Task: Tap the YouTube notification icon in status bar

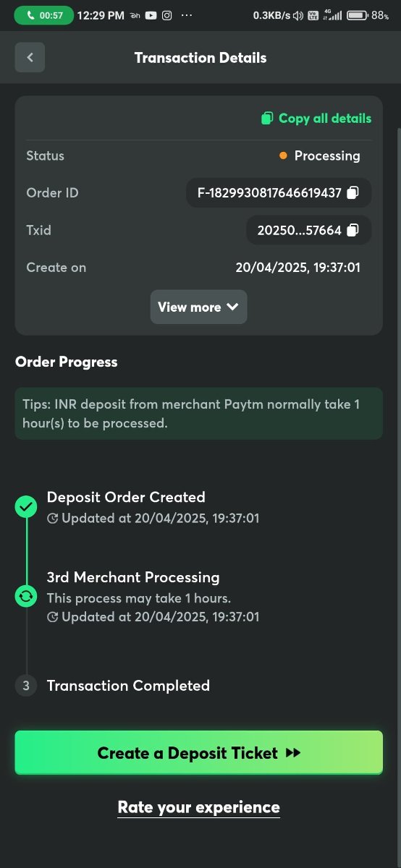Action: (x=151, y=15)
